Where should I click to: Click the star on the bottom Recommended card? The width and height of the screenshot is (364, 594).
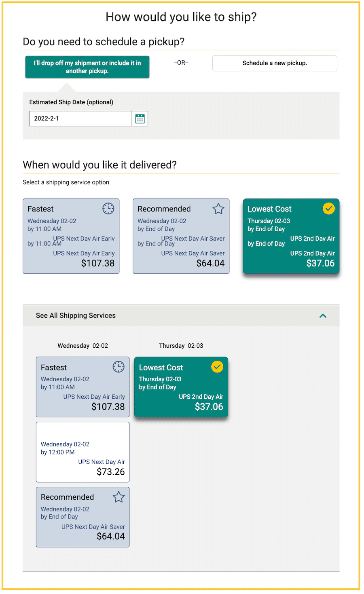119,497
